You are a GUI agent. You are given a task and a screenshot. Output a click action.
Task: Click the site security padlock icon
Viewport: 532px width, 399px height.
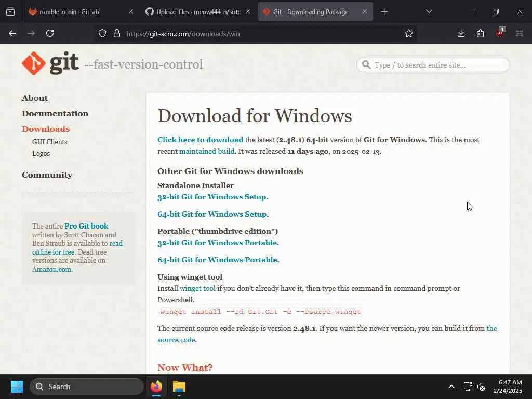117,34
